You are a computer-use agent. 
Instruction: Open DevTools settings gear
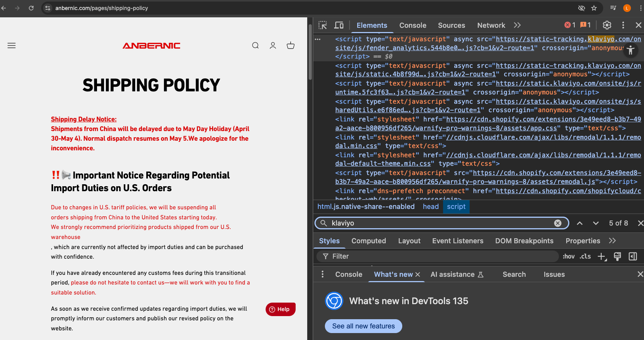click(607, 25)
